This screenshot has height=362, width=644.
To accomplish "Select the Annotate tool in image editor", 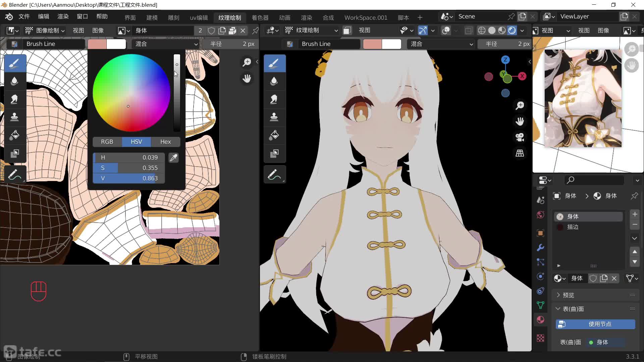I will pos(14,175).
